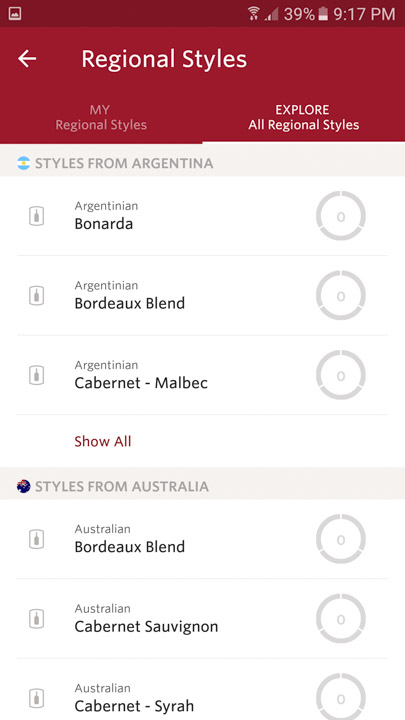Tap the bottle icon beside Argentinian Bordeaux Blend
Image resolution: width=405 pixels, height=720 pixels.
pos(37,295)
